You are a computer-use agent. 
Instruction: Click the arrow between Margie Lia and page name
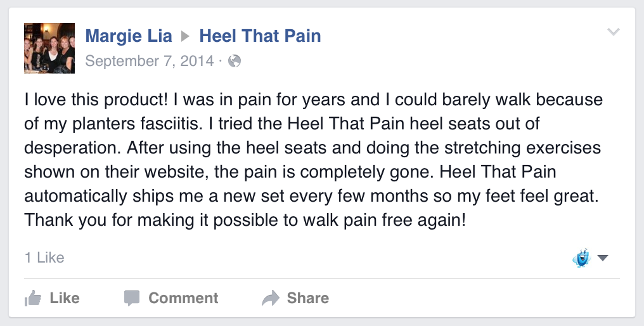[x=186, y=37]
